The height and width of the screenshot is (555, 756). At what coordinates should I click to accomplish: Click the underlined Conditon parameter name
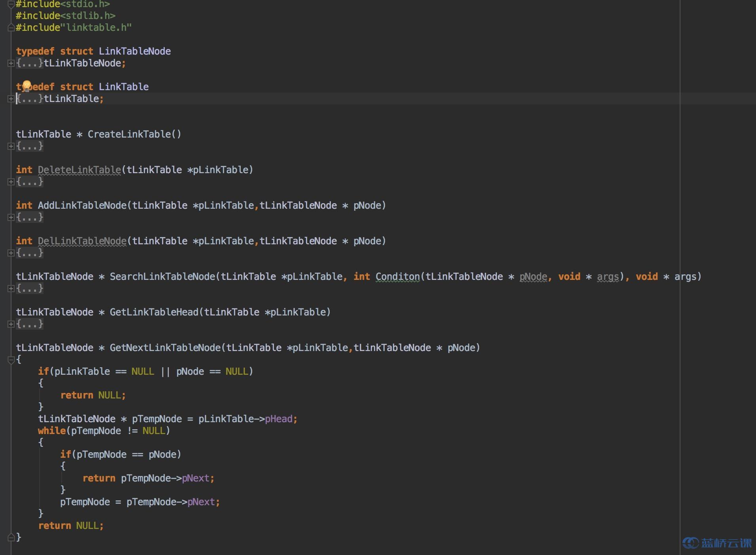pyautogui.click(x=397, y=277)
